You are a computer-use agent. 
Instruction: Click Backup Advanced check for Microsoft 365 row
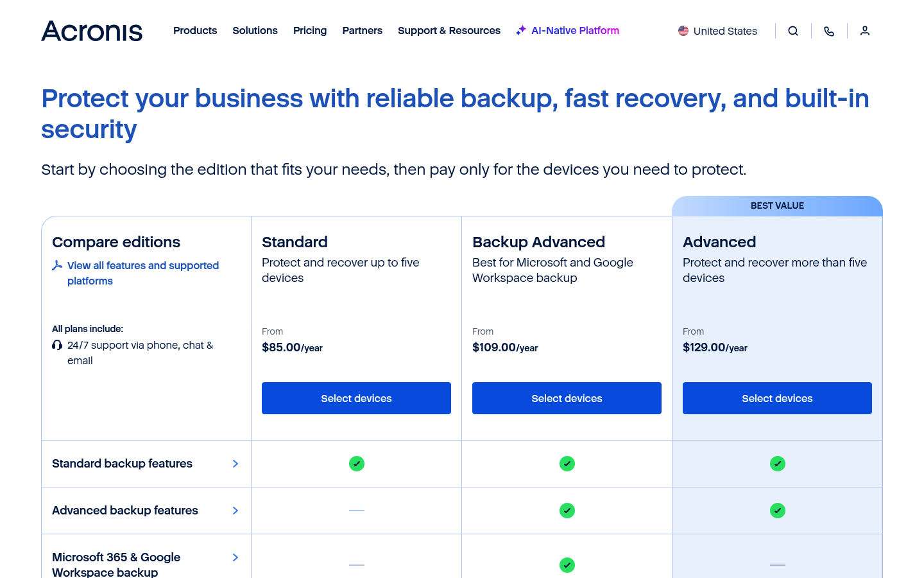point(567,565)
